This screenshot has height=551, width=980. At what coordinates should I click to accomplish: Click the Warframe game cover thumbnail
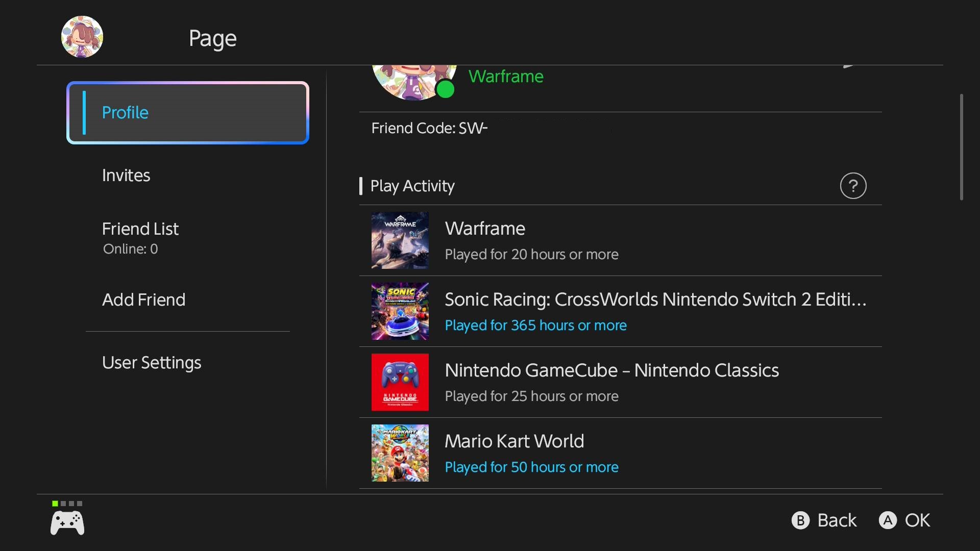[400, 240]
